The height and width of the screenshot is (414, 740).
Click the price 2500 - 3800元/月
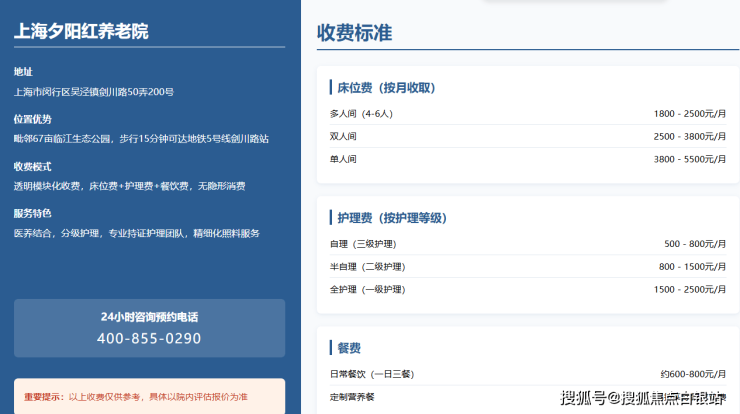click(690, 136)
